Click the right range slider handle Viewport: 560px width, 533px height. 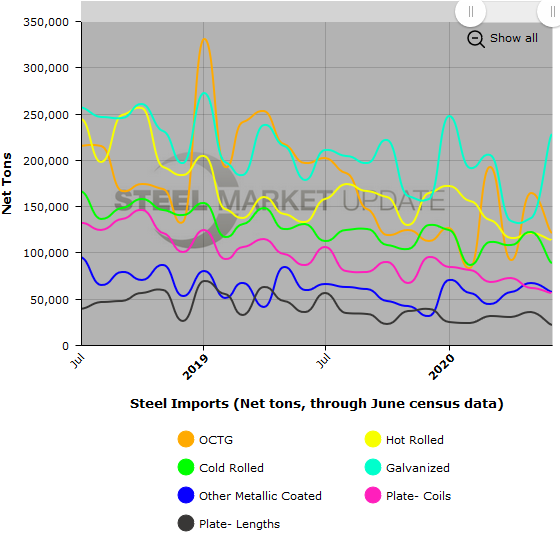coord(552,11)
